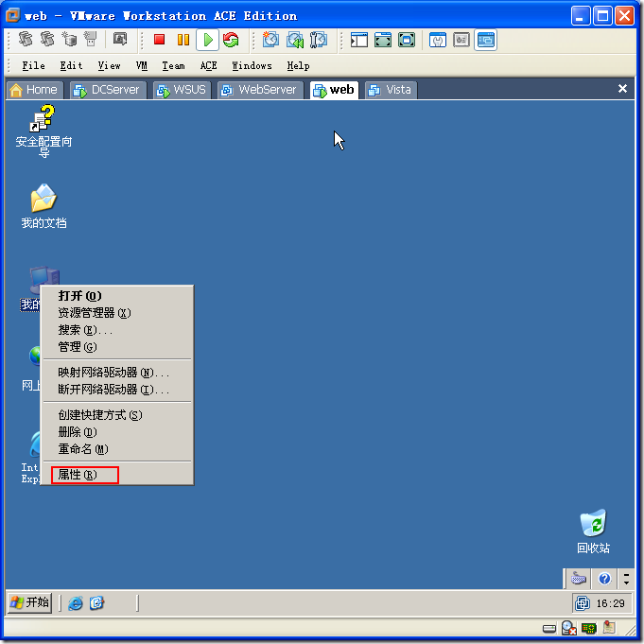
Task: Open the VM menu
Action: click(142, 65)
